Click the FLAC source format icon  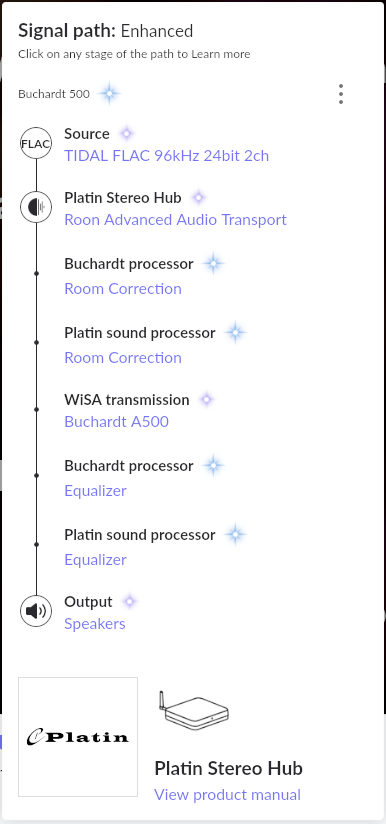coord(36,143)
